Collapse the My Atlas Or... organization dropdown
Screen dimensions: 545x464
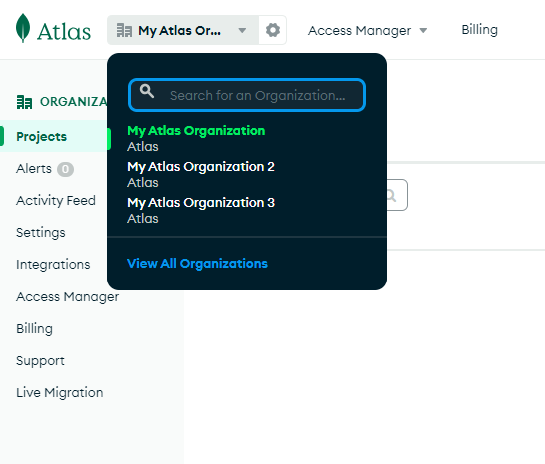[182, 30]
